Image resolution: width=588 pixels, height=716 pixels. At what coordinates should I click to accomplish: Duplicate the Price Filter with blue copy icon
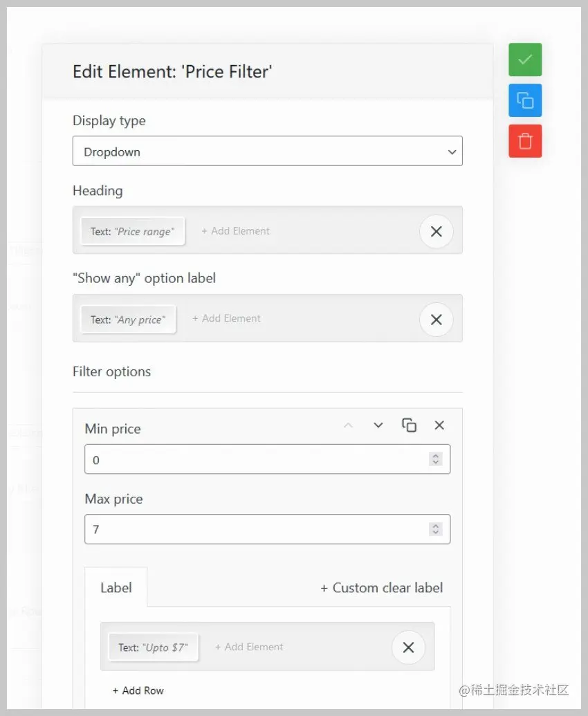(524, 100)
